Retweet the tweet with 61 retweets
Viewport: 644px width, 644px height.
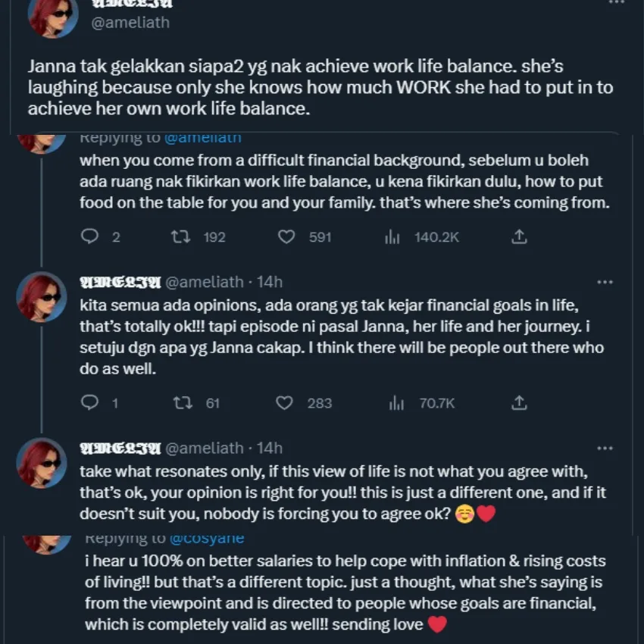tap(183, 403)
